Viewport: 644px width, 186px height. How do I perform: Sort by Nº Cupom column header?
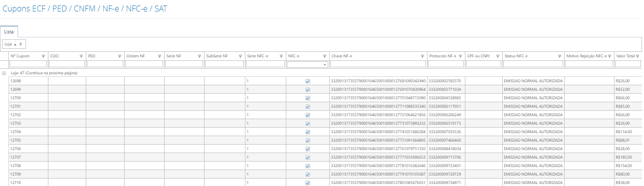[20, 56]
